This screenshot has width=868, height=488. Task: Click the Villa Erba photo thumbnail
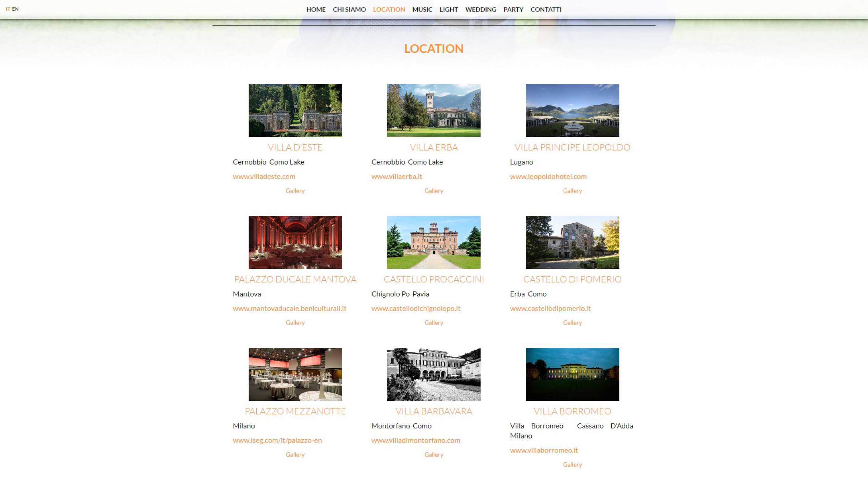pyautogui.click(x=434, y=110)
